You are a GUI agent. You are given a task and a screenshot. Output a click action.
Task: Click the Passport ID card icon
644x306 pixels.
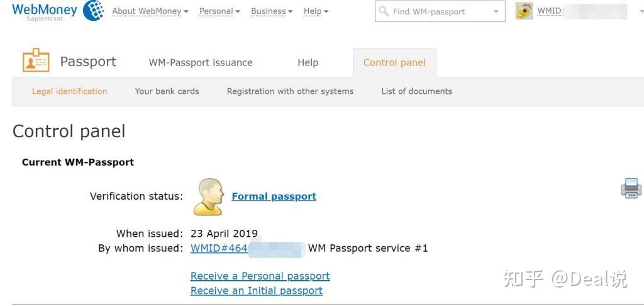[x=36, y=61]
